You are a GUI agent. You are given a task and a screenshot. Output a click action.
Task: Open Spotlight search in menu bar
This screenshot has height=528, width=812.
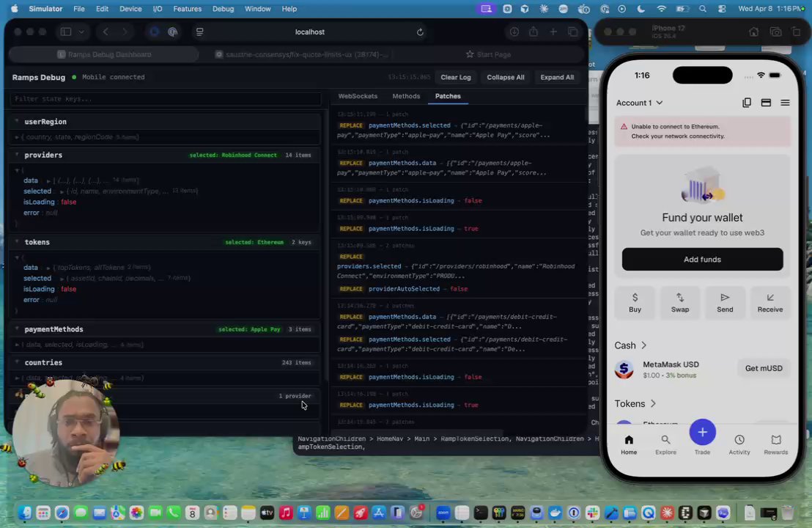702,9
